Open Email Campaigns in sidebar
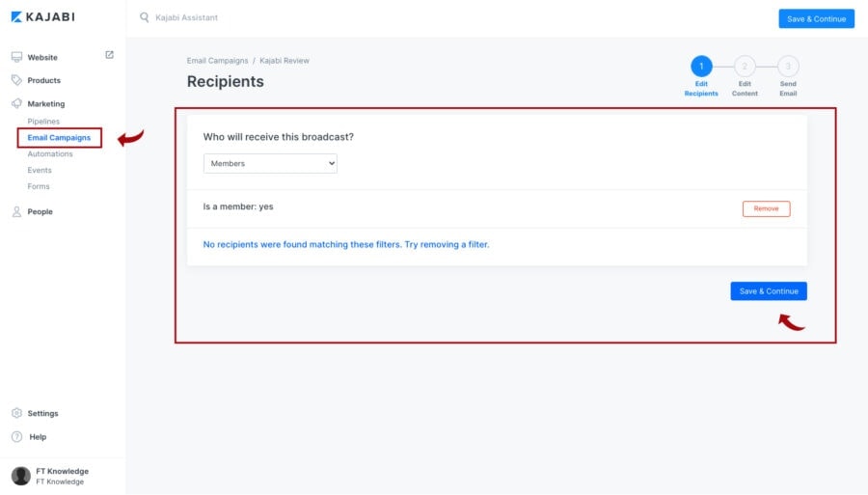This screenshot has width=868, height=495. coord(59,137)
